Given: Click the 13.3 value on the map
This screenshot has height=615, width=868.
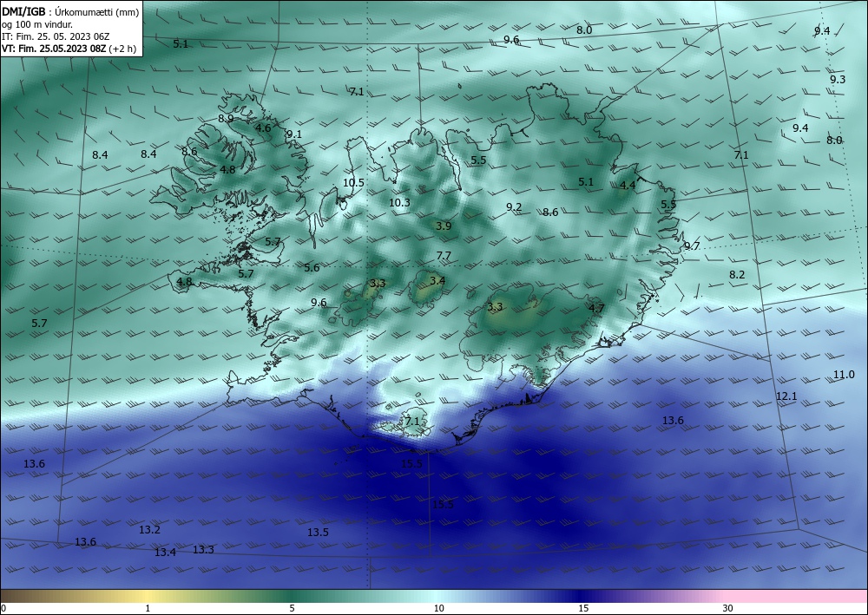Looking at the screenshot, I should tap(203, 549).
